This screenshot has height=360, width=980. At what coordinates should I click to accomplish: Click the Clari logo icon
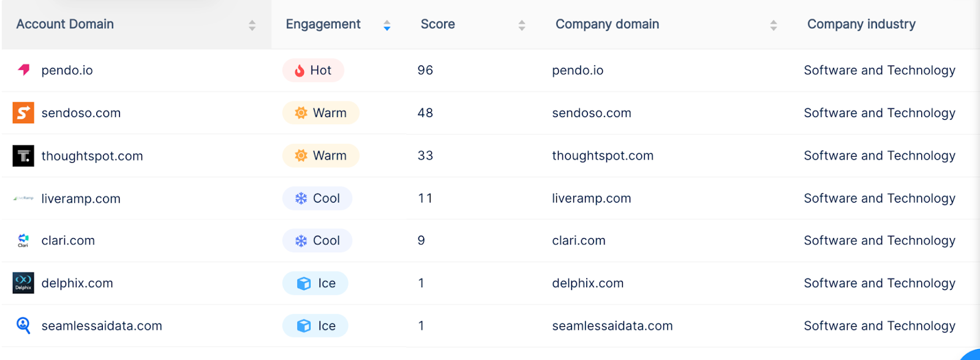(23, 241)
